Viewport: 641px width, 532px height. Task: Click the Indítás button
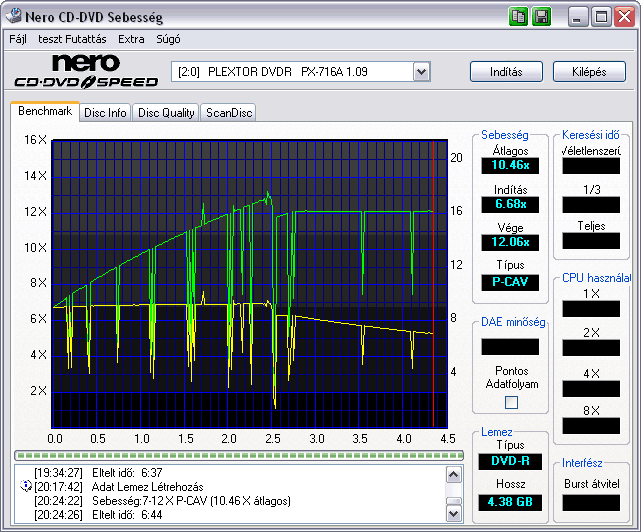pyautogui.click(x=506, y=72)
